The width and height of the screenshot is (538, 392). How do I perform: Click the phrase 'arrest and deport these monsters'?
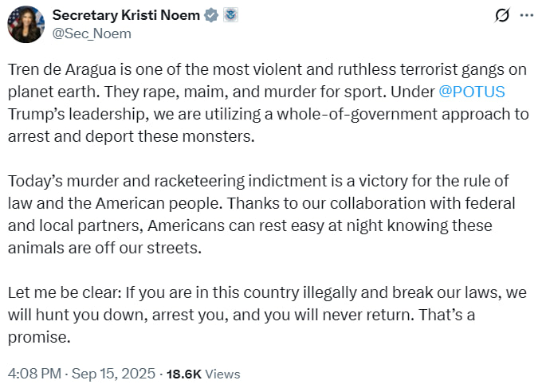click(x=131, y=136)
